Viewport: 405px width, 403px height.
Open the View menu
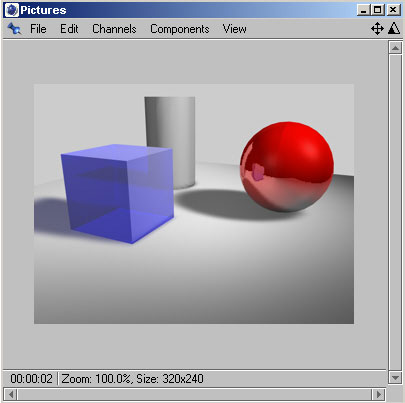[x=235, y=29]
